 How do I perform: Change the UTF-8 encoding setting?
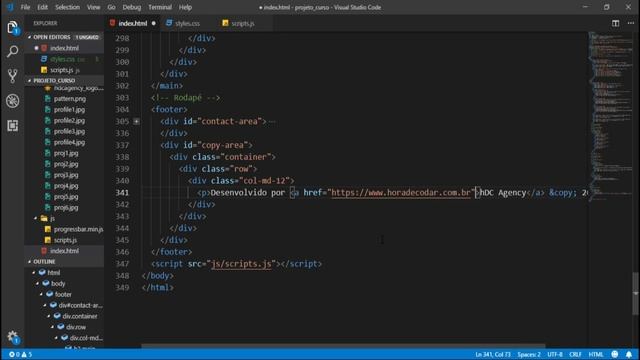[x=555, y=354]
